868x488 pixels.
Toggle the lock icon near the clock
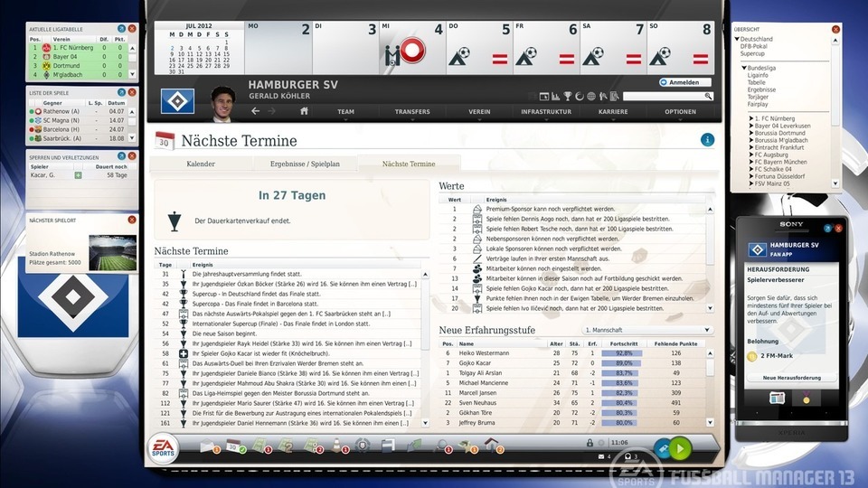tap(590, 443)
